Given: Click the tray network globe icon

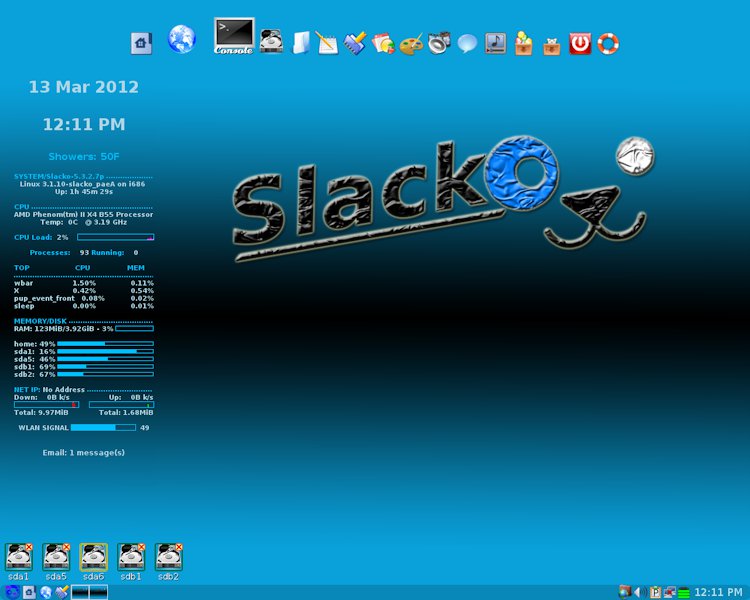Looking at the screenshot, I should click(625, 592).
